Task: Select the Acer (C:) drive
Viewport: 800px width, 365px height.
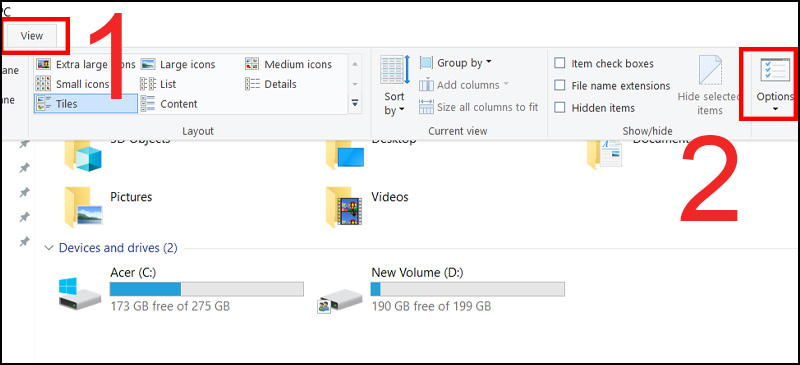Action: point(181,289)
